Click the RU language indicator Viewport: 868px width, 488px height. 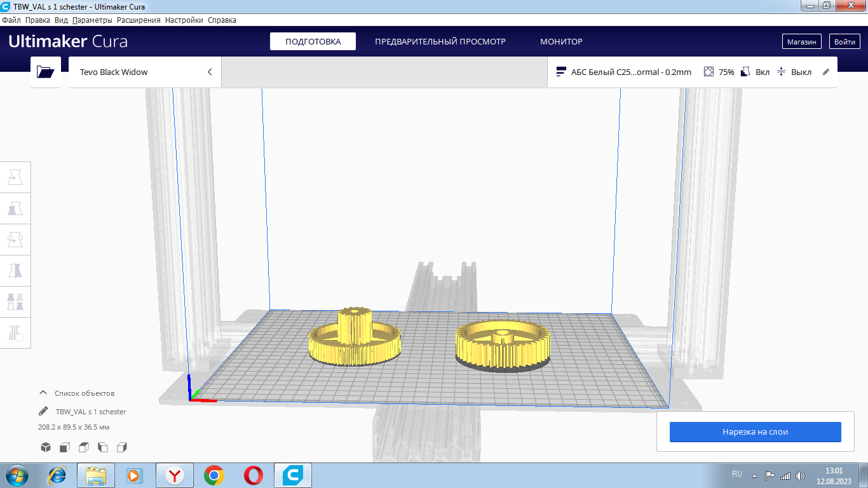tap(737, 474)
